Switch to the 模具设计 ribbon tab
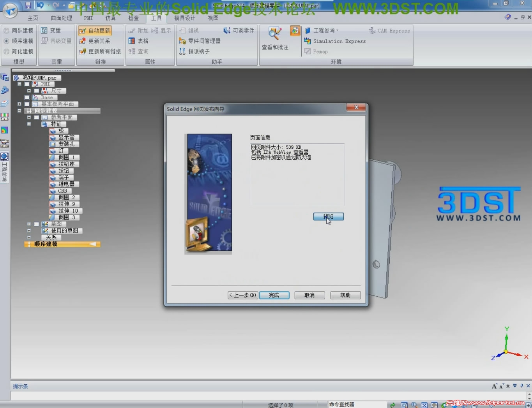This screenshot has height=408, width=532. point(185,18)
